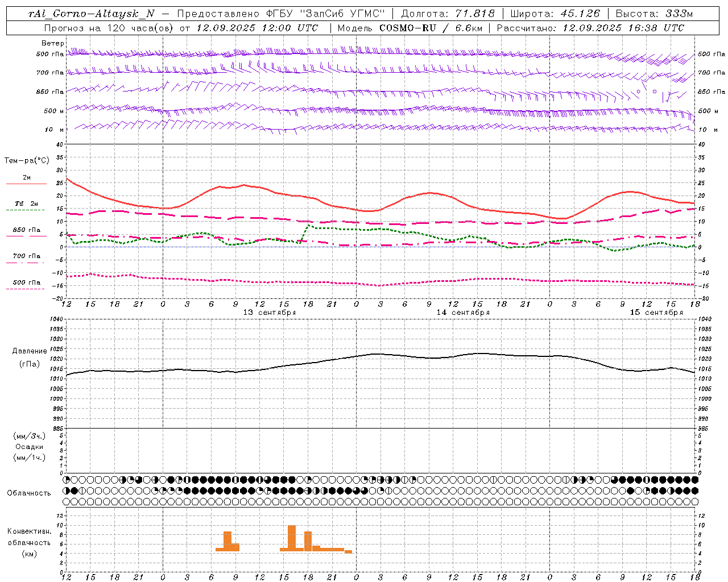The width and height of the screenshot is (728, 582).
Task: Click the 850 гПа temperature legend label
Action: tap(27, 230)
